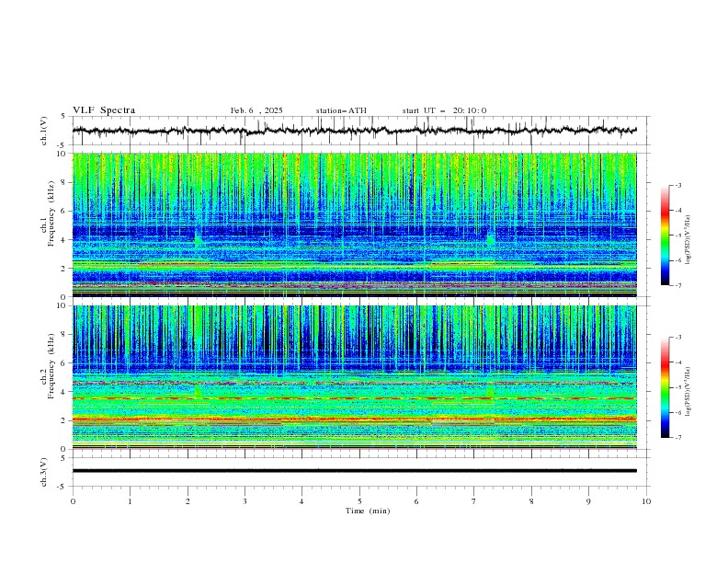Click the red 2 kHz band in ch.2 spectrogram
Screen dimensions: 728x563
point(354,419)
